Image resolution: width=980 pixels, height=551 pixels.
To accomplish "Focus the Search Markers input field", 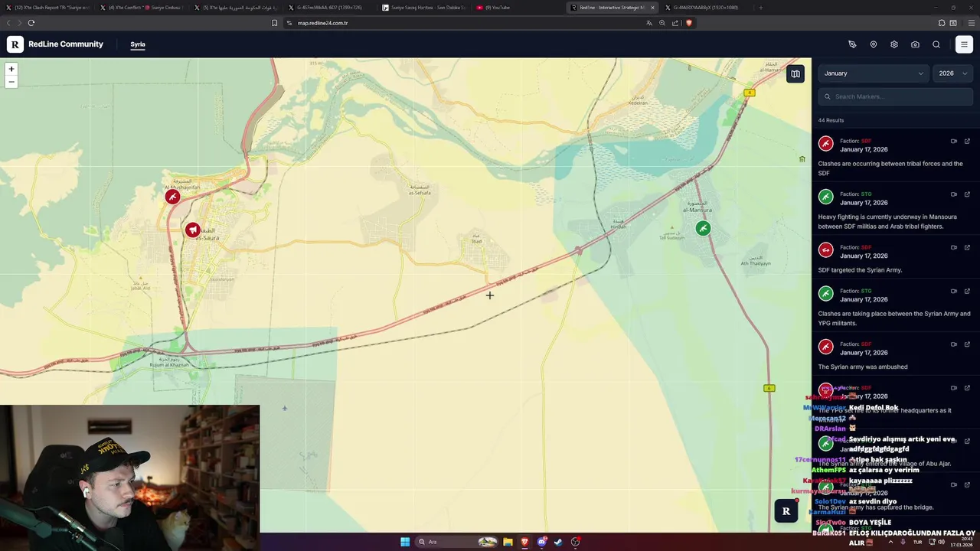I will (x=896, y=96).
